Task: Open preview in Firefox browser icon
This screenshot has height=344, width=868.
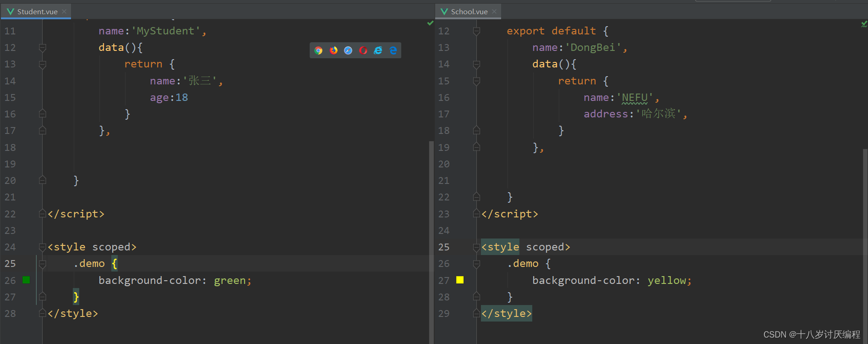Action: point(333,50)
